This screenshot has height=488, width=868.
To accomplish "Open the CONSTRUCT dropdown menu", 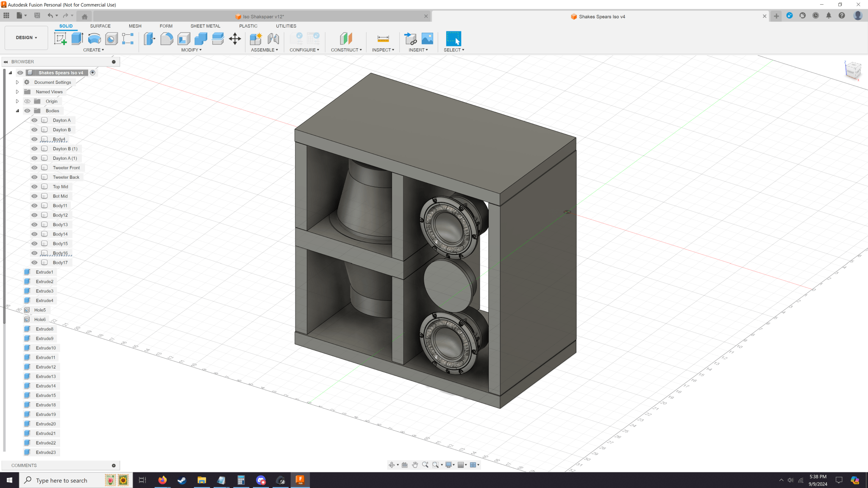I will point(346,50).
